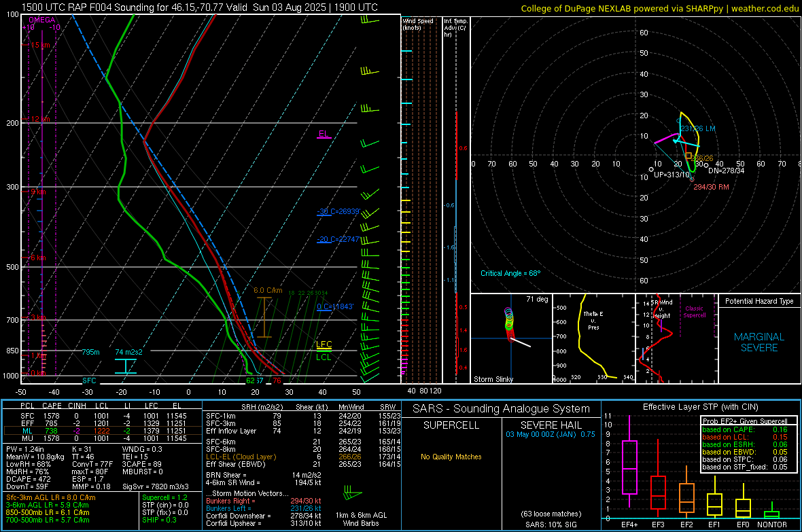
Task: Click the 700-500mb LR = 5.7 C/km line
Action: pos(48,520)
